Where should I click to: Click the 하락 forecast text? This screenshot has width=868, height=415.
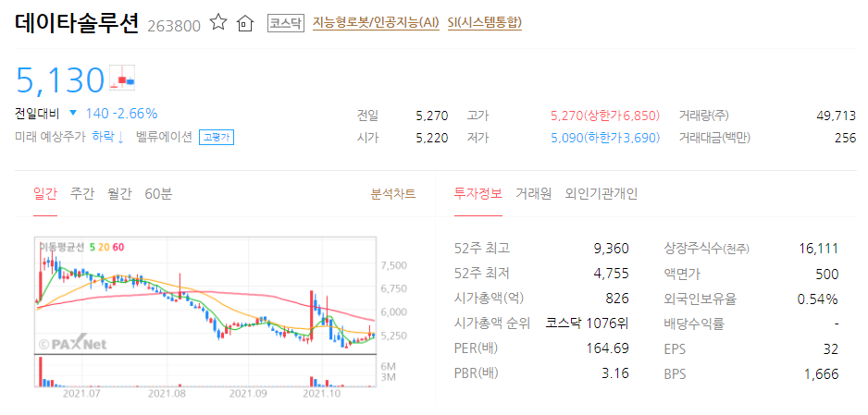[108, 137]
